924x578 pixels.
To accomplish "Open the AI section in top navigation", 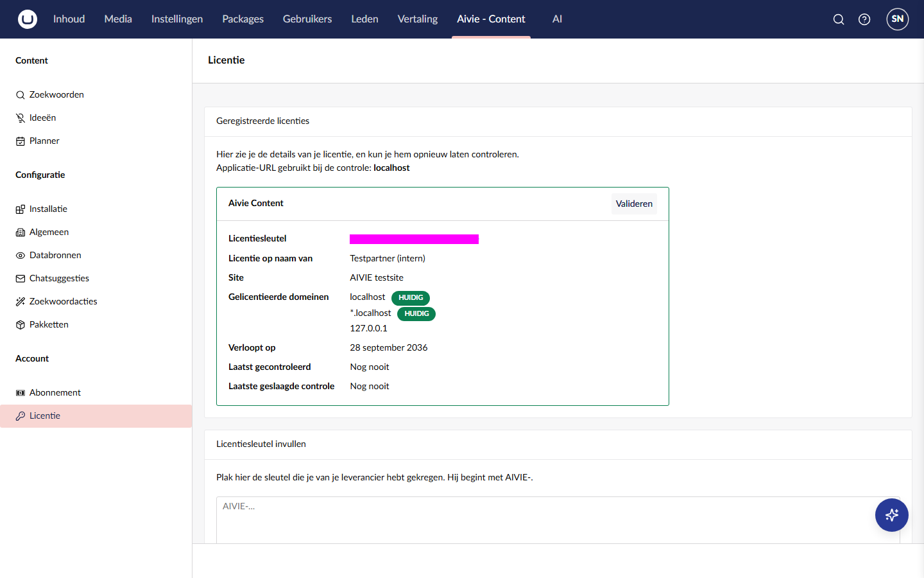I will point(557,19).
